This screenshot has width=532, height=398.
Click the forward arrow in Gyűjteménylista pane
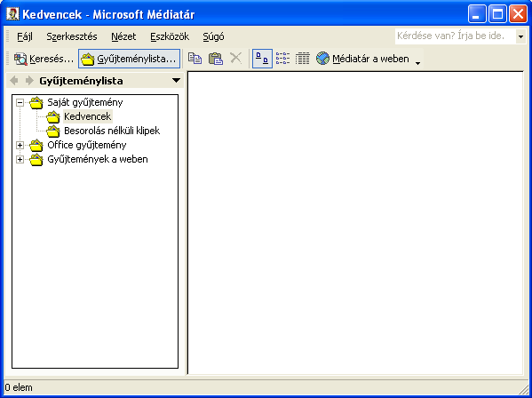(30, 81)
